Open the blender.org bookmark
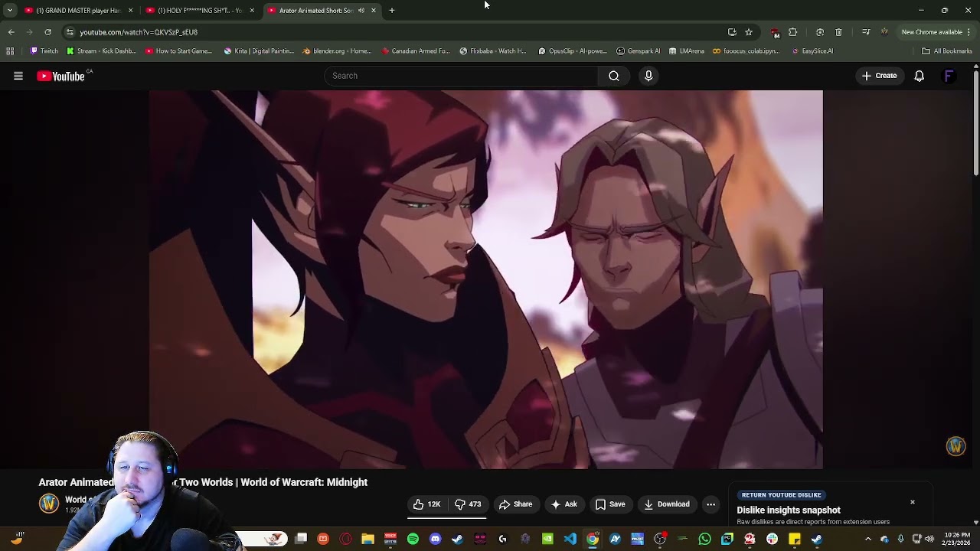The width and height of the screenshot is (980, 551). click(337, 51)
